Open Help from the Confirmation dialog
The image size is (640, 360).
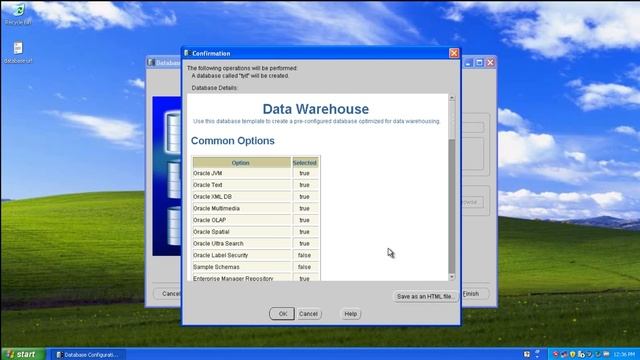pyautogui.click(x=351, y=314)
